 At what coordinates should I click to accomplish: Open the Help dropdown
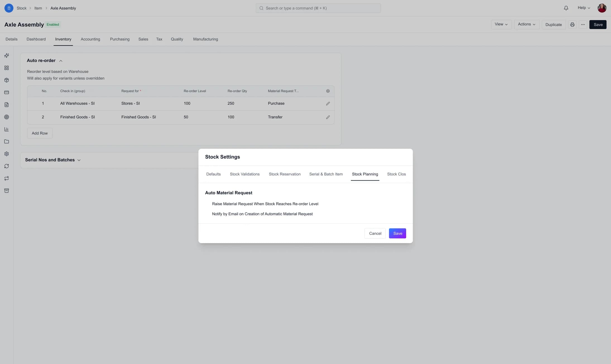pos(583,8)
